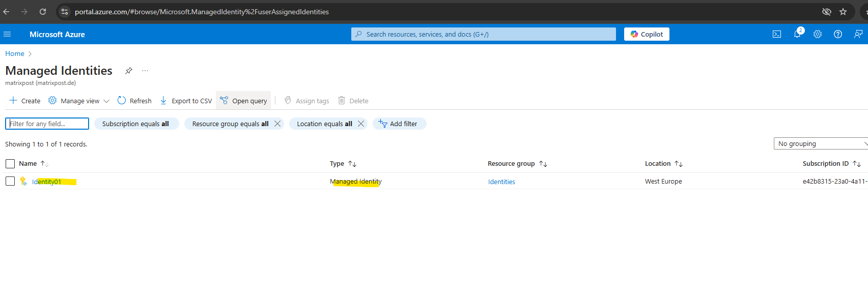Open the Identity01 managed identity
Image resolution: width=868 pixels, height=296 pixels.
coord(46,182)
